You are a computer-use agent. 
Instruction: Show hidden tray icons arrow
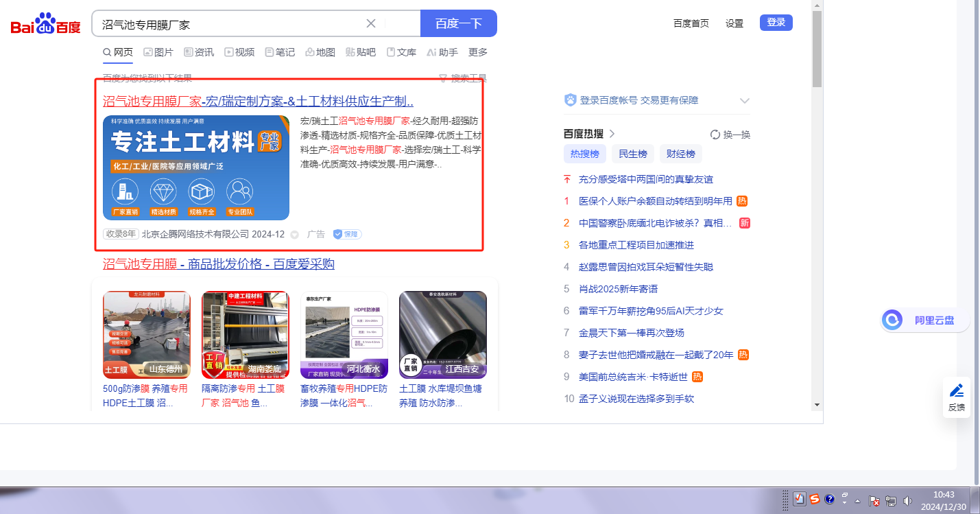click(x=857, y=501)
